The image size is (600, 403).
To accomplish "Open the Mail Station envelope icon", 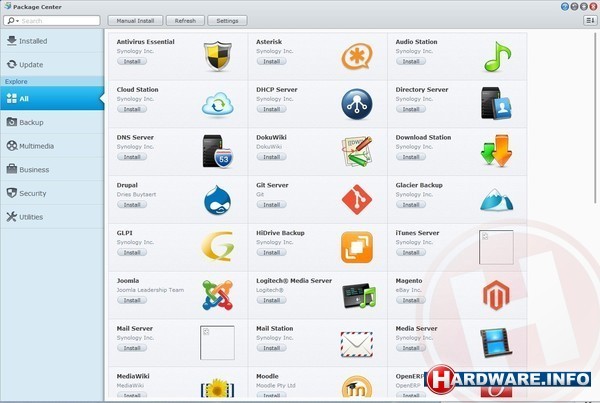I will tap(356, 342).
